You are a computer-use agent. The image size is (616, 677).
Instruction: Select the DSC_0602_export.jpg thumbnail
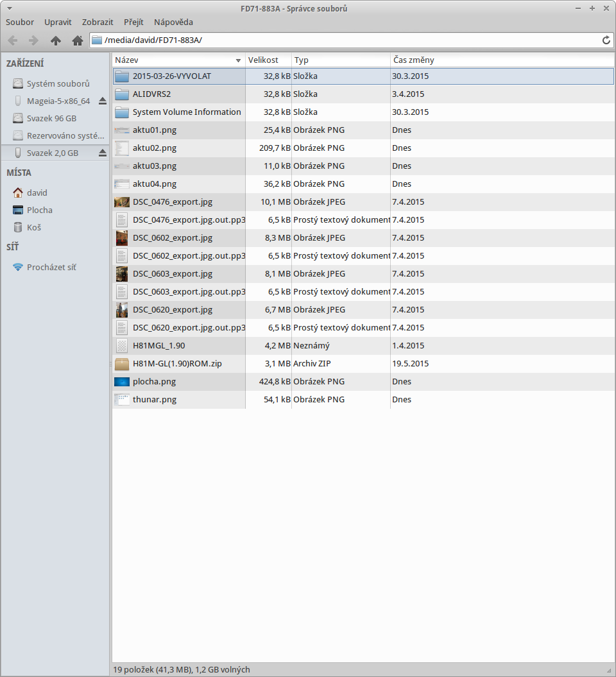click(x=122, y=238)
